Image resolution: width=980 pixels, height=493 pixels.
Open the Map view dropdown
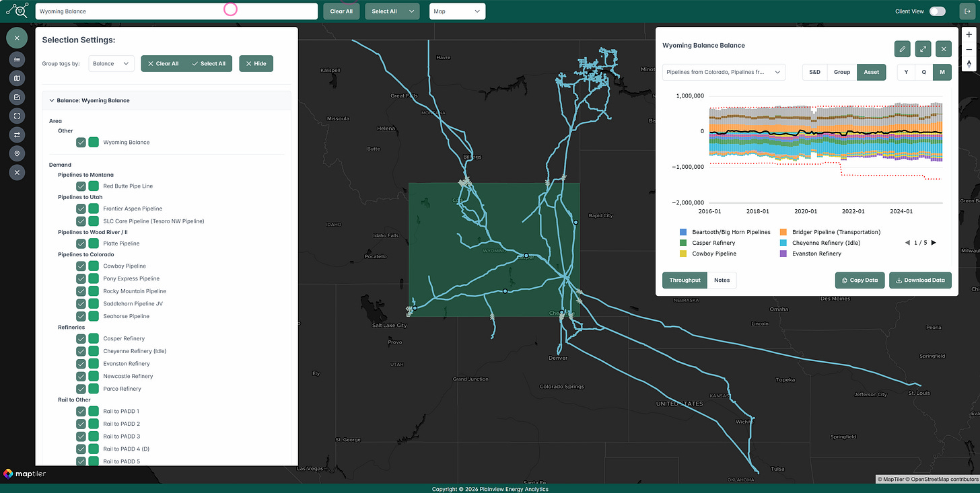457,11
